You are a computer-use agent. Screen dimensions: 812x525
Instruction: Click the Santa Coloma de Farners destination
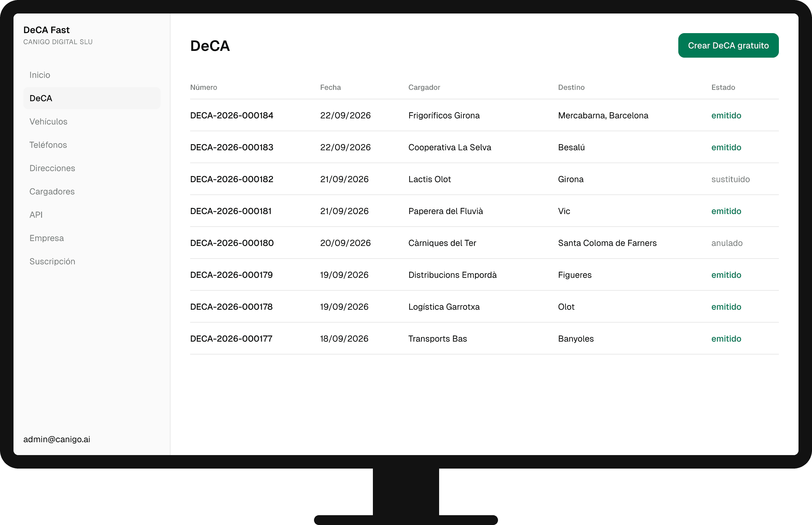tap(607, 243)
